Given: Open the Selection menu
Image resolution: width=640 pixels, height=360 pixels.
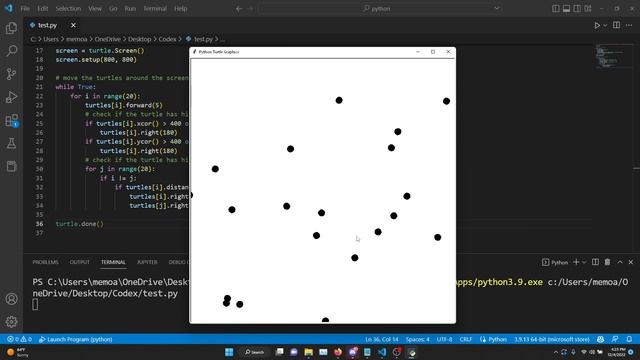Looking at the screenshot, I should tap(68, 9).
